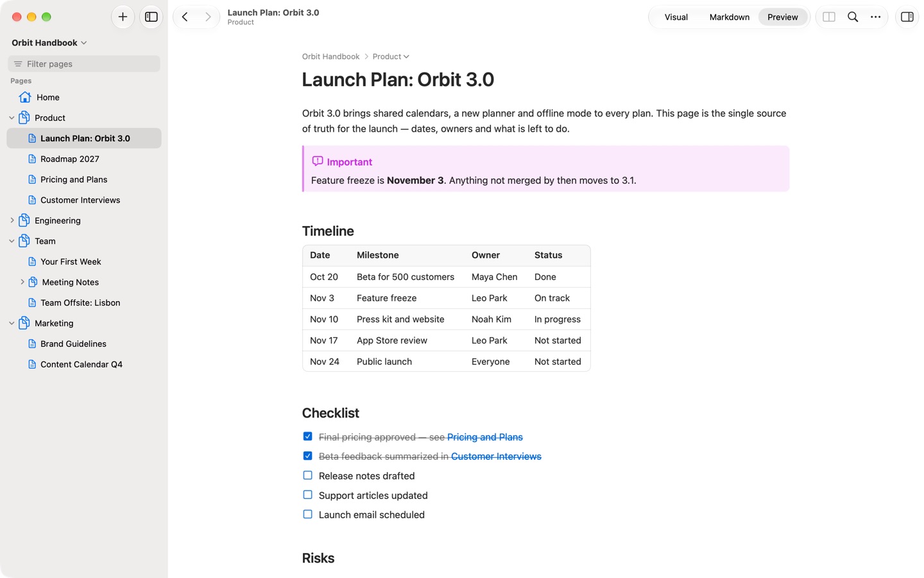Open search with the magnifier icon
Screen dimensions: 924x578
853,17
